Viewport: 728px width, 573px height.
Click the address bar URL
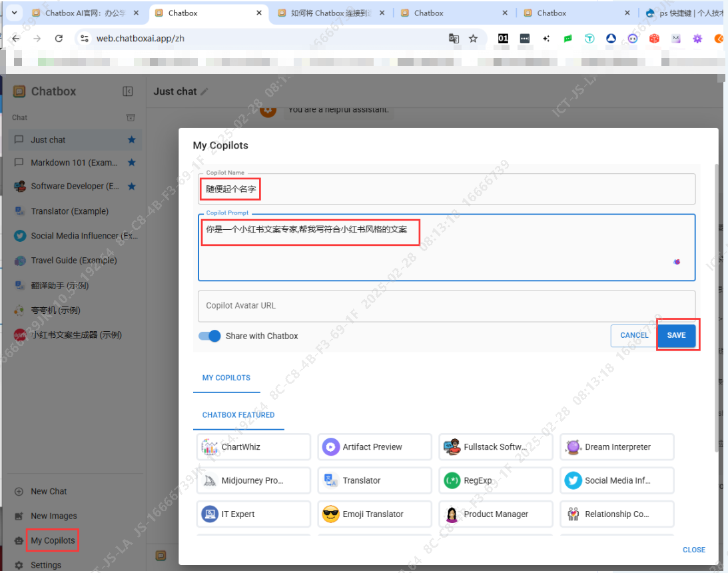point(141,39)
